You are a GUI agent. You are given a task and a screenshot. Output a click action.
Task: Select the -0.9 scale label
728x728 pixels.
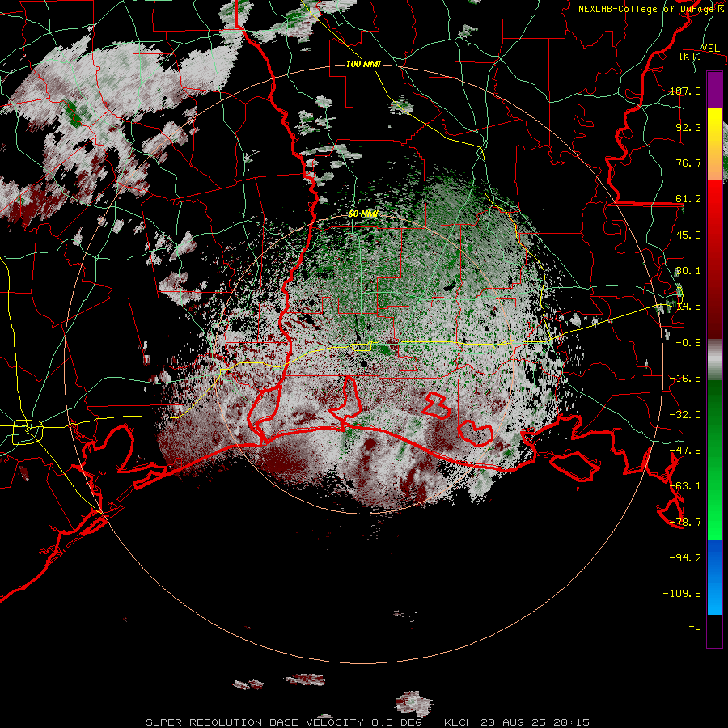(688, 343)
